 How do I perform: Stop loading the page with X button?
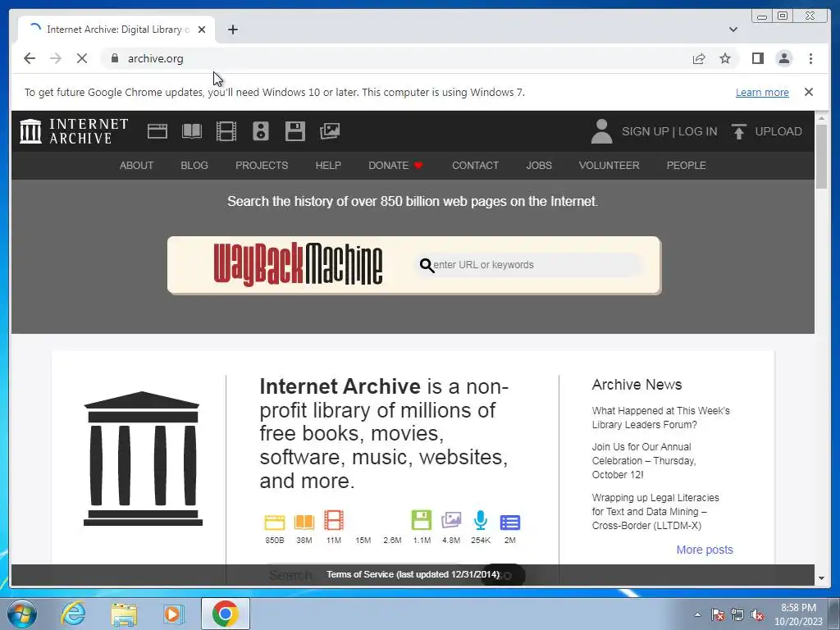tap(82, 58)
